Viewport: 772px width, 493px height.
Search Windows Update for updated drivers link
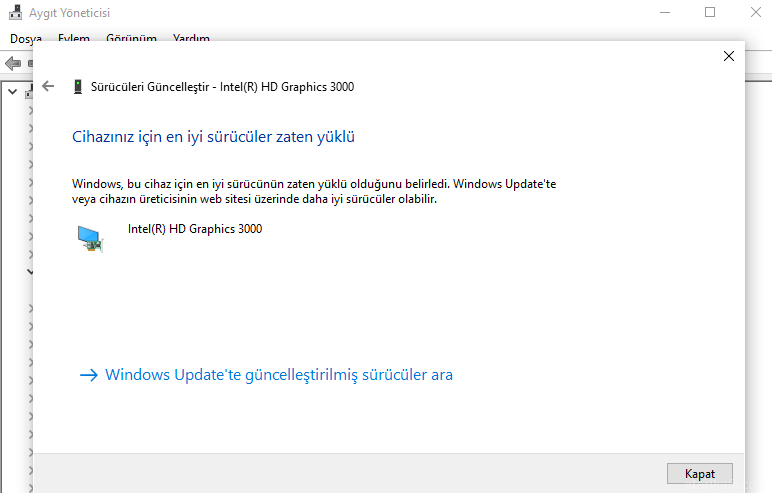click(x=266, y=375)
